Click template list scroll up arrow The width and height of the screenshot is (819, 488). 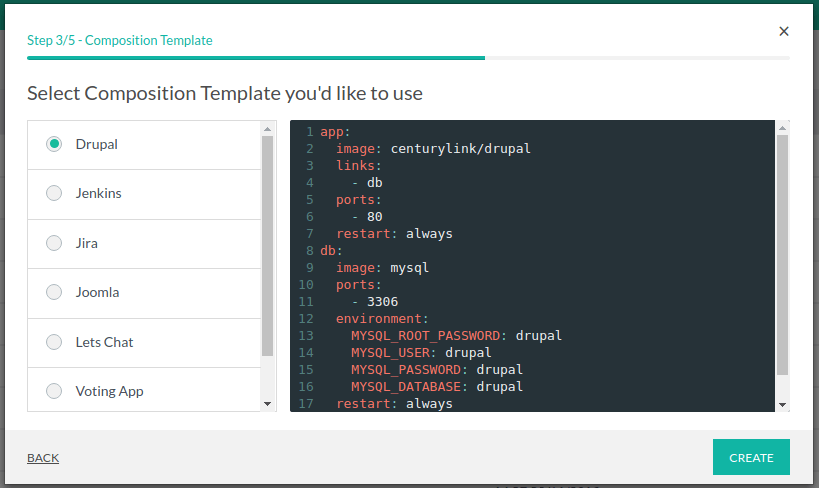pyautogui.click(x=267, y=129)
